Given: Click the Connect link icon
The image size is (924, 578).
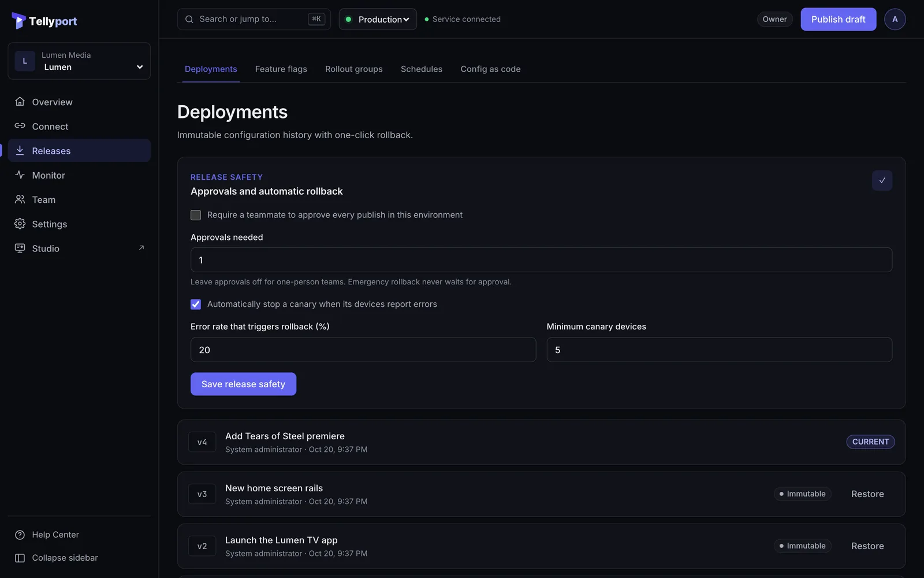Looking at the screenshot, I should pos(20,126).
